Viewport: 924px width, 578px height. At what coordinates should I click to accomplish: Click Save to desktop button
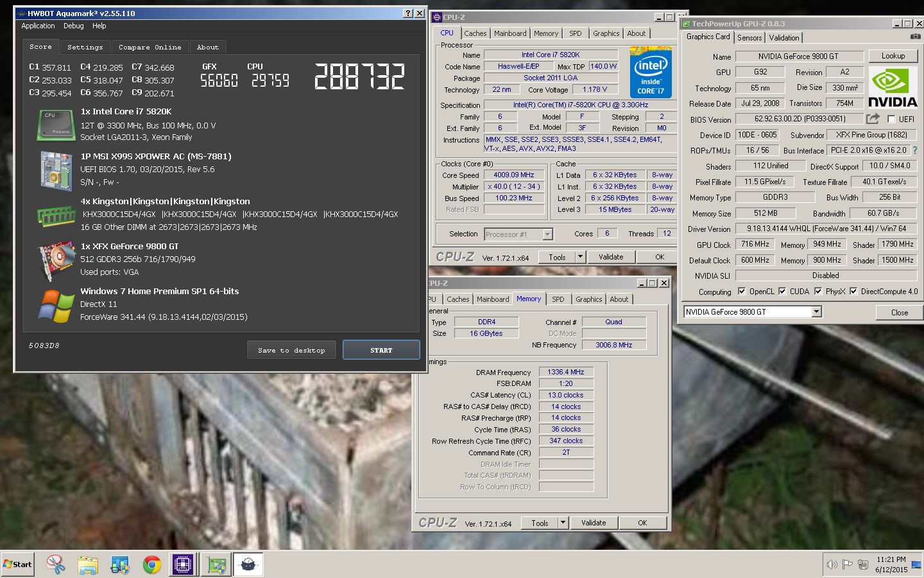(292, 350)
